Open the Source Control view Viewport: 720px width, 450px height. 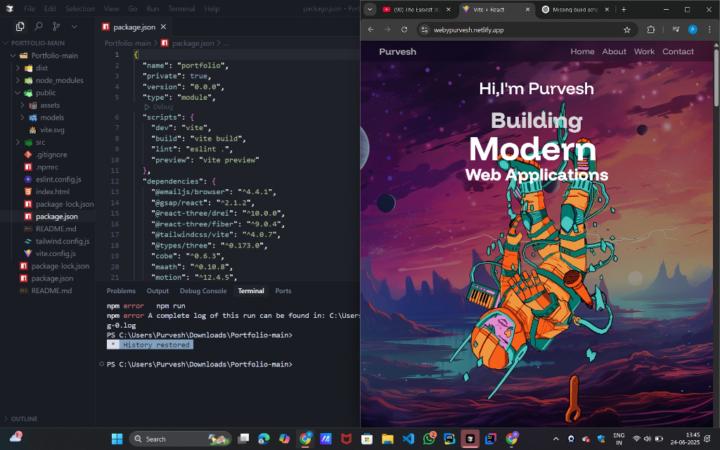56,27
